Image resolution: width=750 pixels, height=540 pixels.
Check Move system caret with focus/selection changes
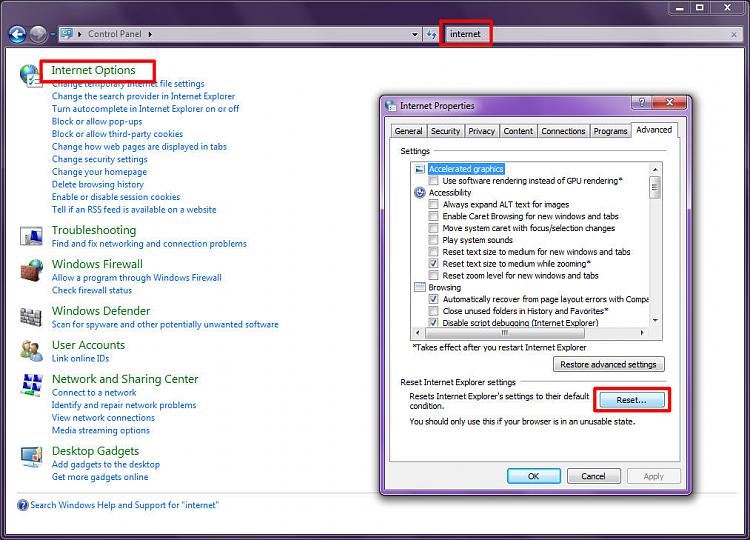[433, 228]
